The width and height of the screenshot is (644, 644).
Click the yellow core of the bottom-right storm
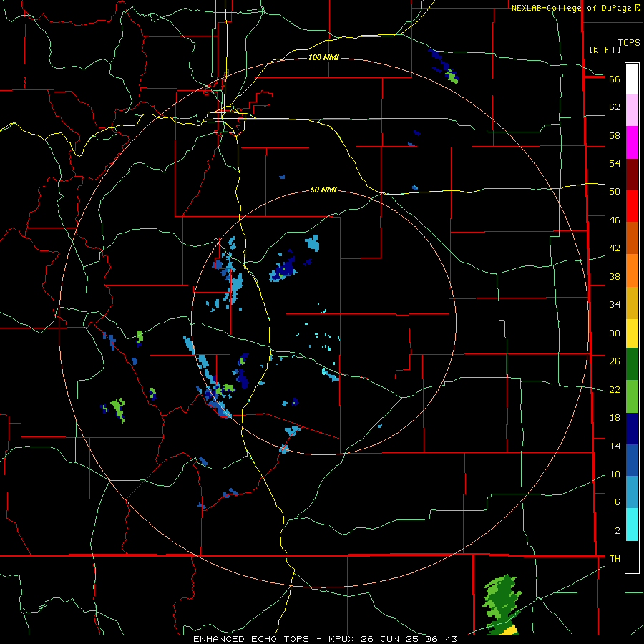pos(509,631)
